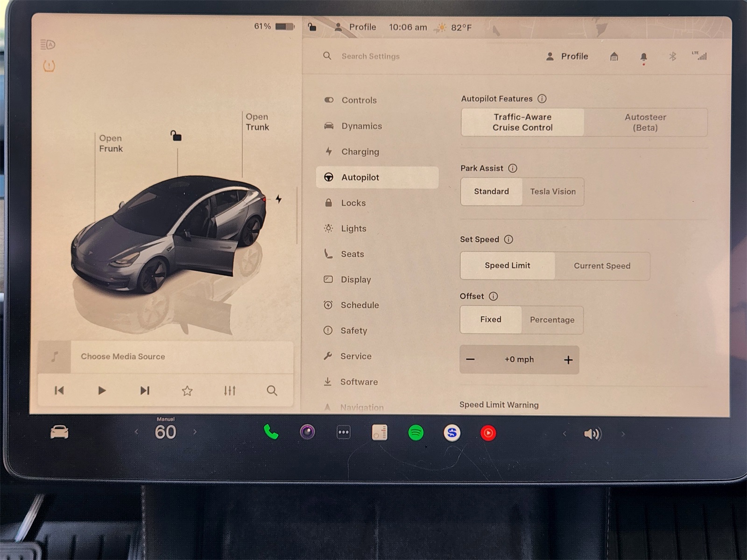Show Set Speed info icon
This screenshot has height=560, width=747.
click(x=508, y=239)
